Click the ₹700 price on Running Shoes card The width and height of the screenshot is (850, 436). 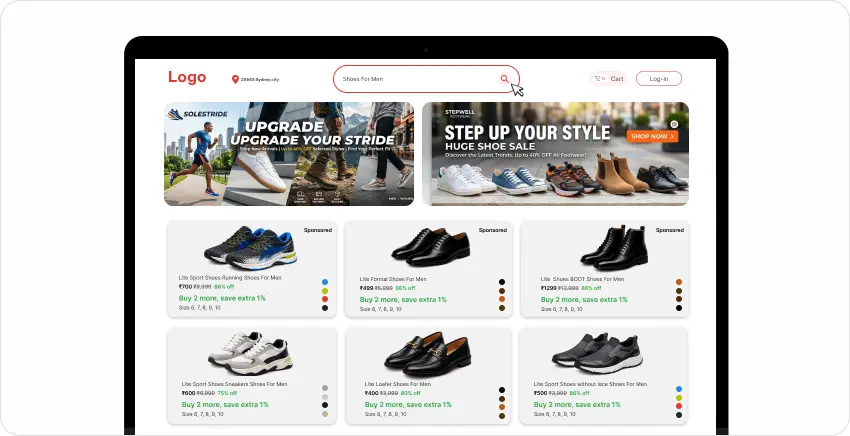pyautogui.click(x=185, y=286)
